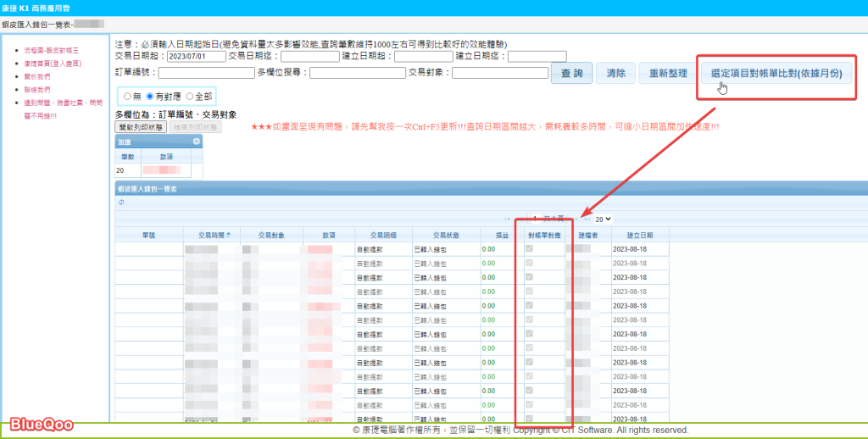The image size is (868, 439).
Task: Click 選定項目對帳單比對(依據月份) button
Action: (x=775, y=74)
